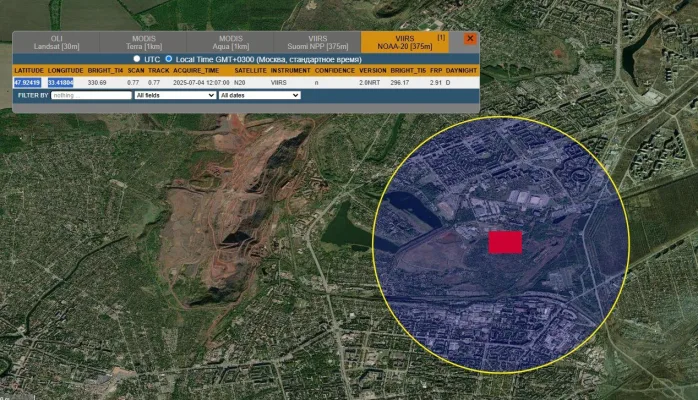Click the red fire hotspot square
Screen dimensions: 698x400
pos(505,242)
